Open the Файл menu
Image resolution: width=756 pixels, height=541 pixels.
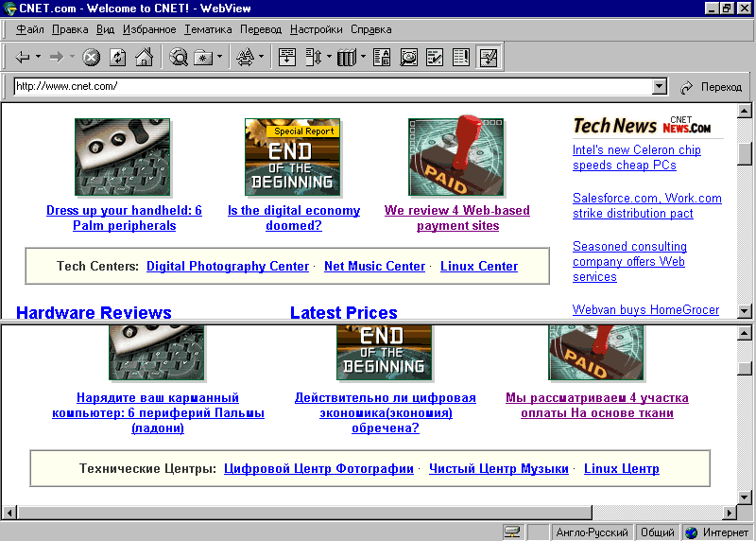pos(30,29)
